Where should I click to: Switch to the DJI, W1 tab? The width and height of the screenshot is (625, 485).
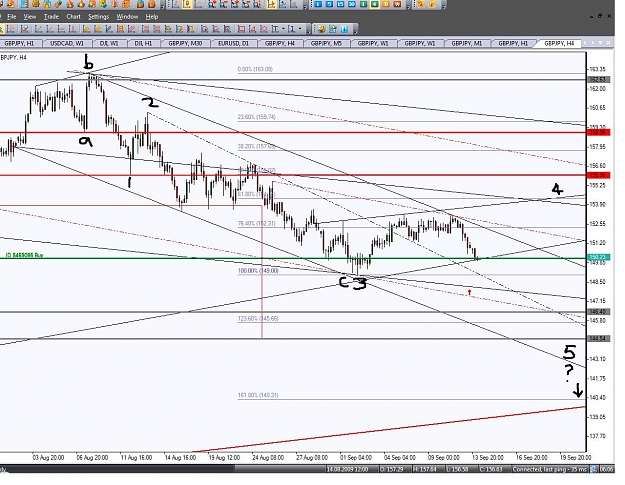point(109,43)
